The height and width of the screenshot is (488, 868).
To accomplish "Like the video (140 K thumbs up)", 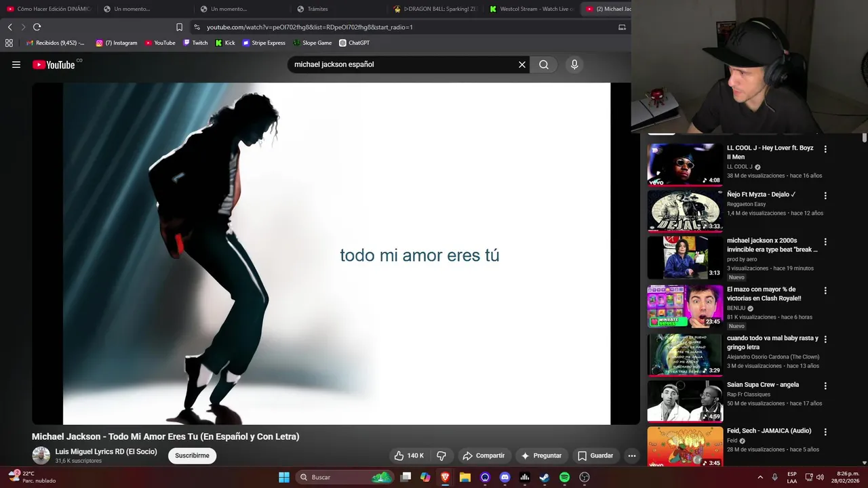I will coord(409,455).
